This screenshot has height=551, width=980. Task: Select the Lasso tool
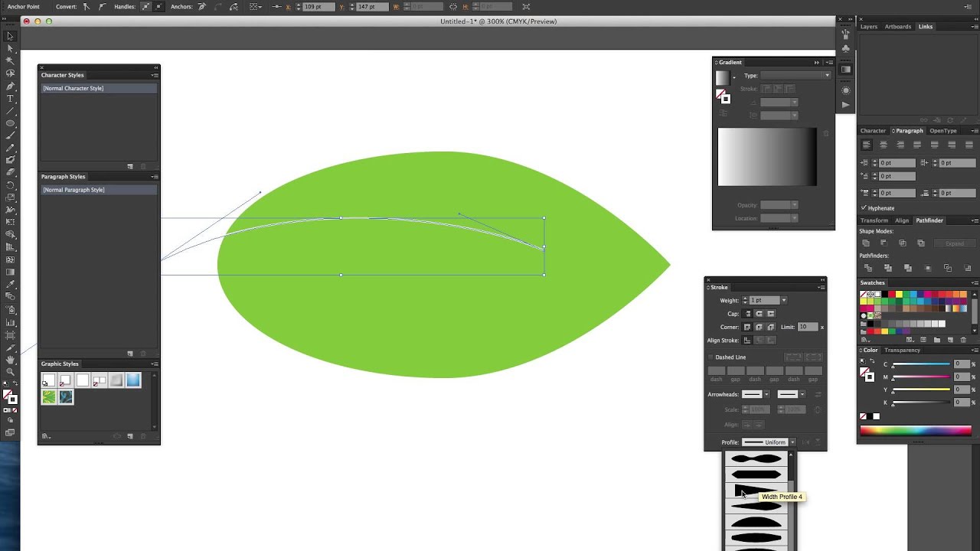pos(10,73)
